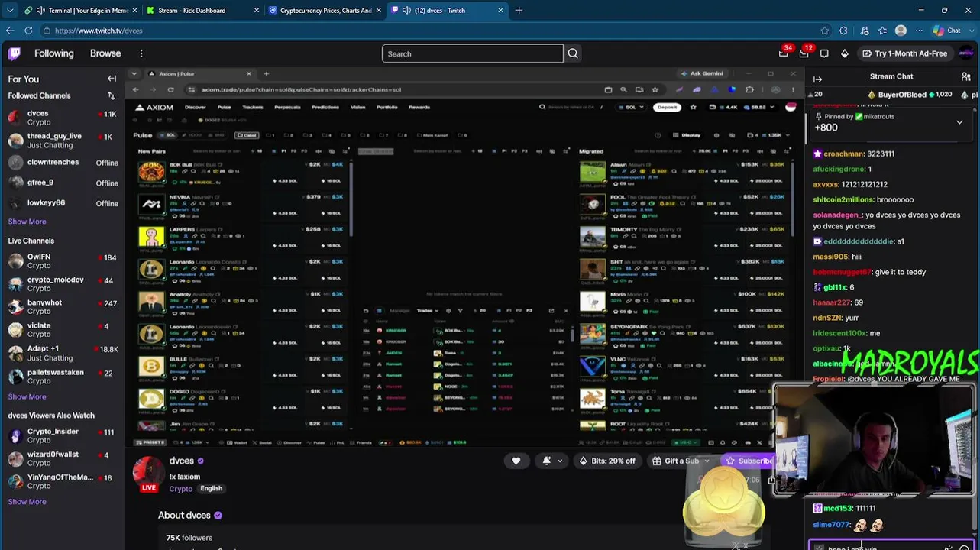This screenshot has height=550, width=980.
Task: Open live channel OwlFN
Action: 62,261
